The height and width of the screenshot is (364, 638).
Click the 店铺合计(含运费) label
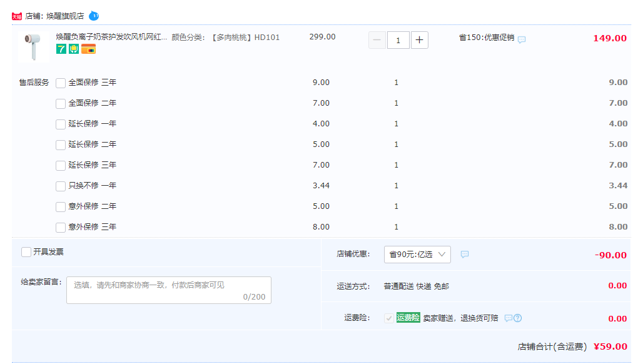(x=552, y=346)
